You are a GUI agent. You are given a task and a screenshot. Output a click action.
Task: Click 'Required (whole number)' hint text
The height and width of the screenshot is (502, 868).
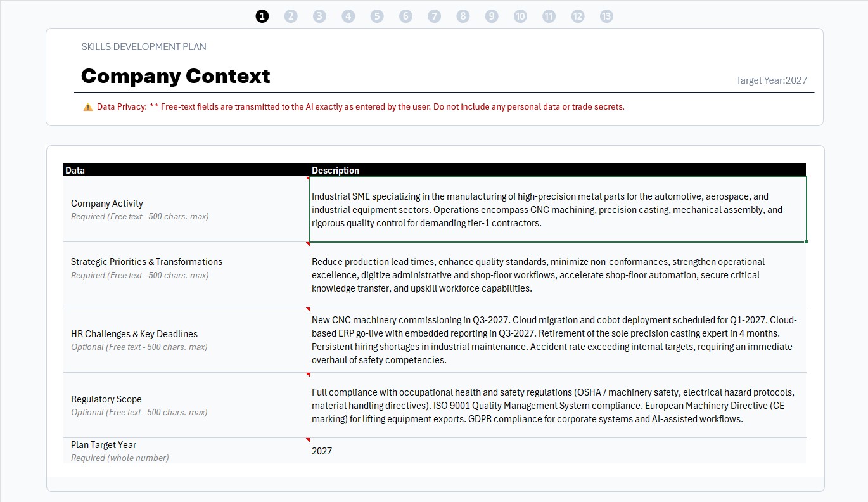click(x=120, y=458)
